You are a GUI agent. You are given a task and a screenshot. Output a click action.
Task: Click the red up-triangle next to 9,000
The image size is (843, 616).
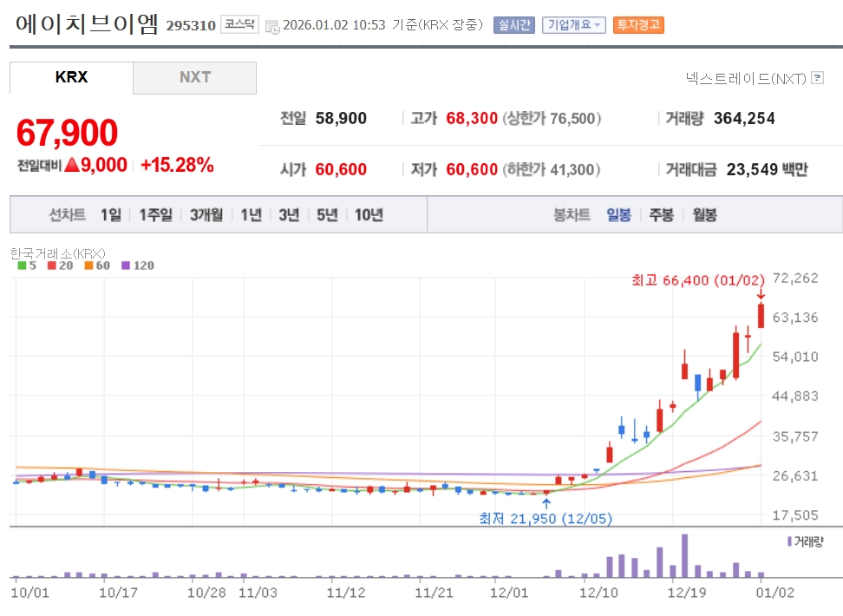click(x=72, y=165)
